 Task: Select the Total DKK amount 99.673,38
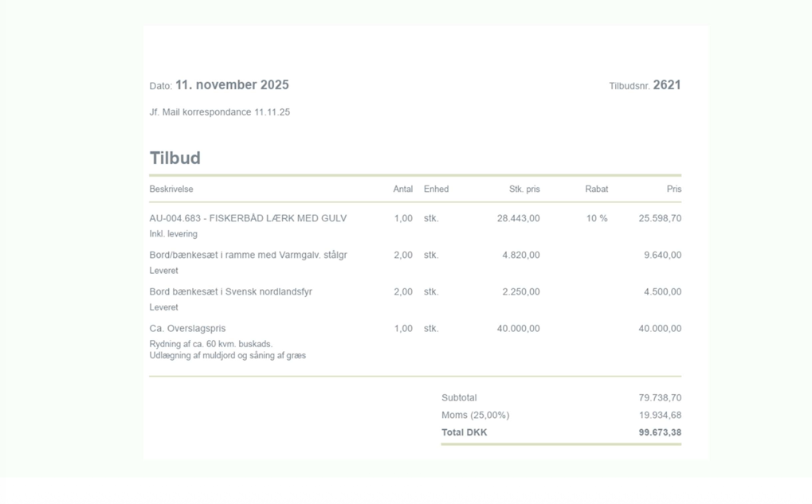(x=660, y=433)
